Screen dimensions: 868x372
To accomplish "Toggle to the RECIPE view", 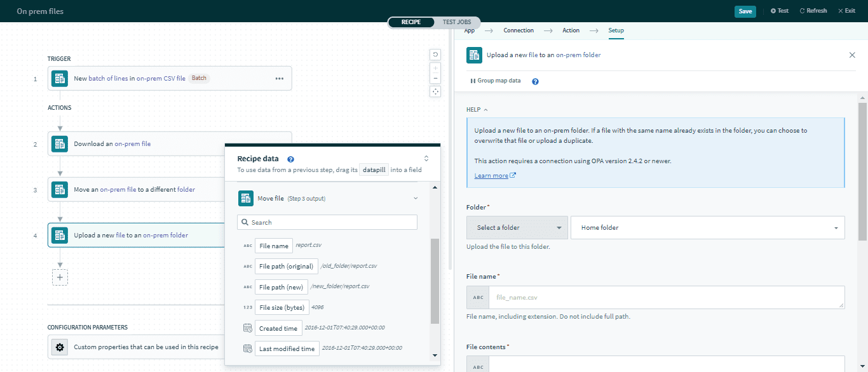I will [x=411, y=22].
